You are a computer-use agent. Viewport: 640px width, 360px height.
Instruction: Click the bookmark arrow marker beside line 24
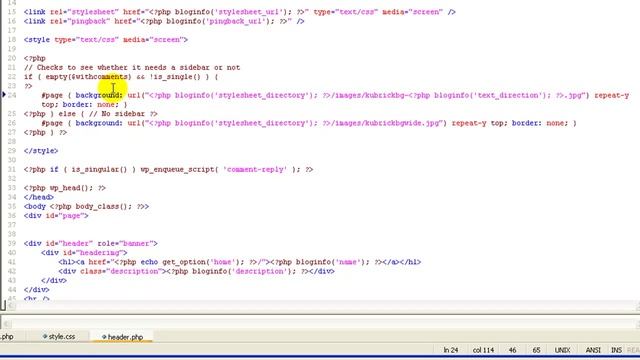(x=4, y=95)
